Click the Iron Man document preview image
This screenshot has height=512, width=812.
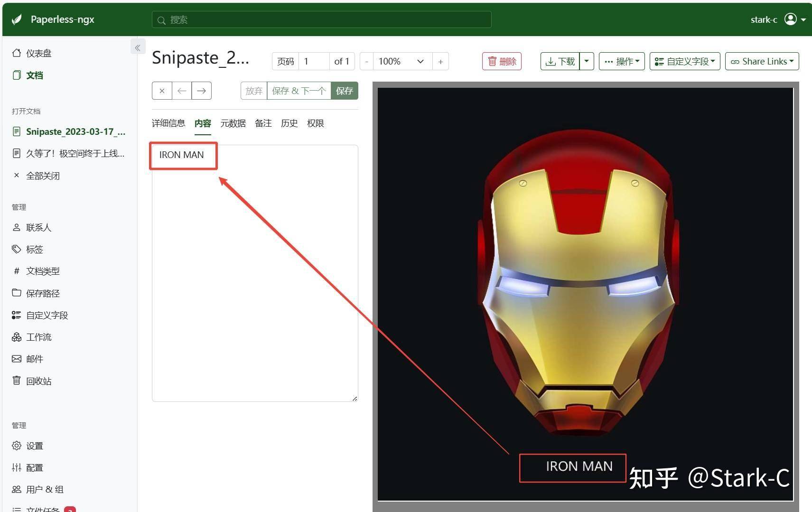point(585,294)
